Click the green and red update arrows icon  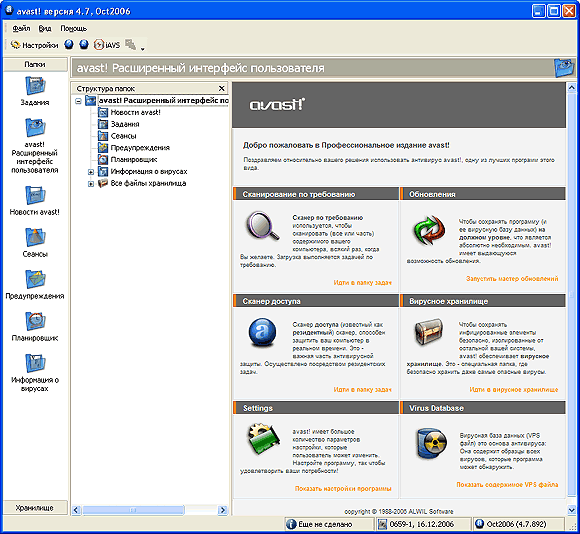(429, 231)
